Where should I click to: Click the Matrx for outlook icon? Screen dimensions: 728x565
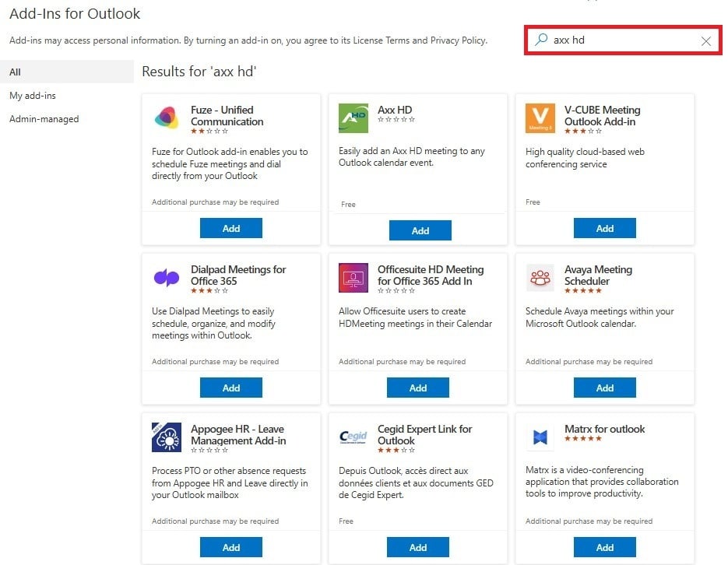click(540, 437)
